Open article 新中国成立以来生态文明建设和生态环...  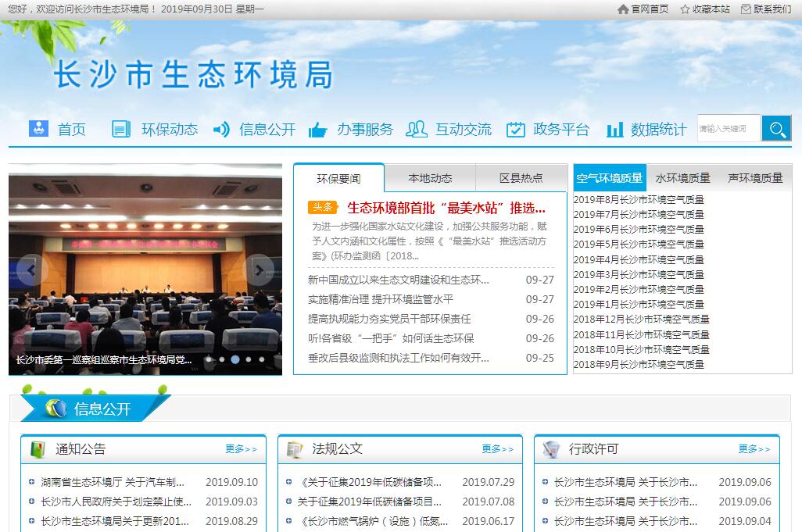pos(399,280)
